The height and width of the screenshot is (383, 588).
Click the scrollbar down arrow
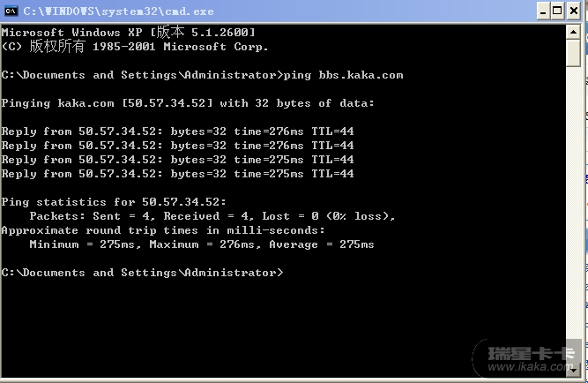(x=573, y=370)
